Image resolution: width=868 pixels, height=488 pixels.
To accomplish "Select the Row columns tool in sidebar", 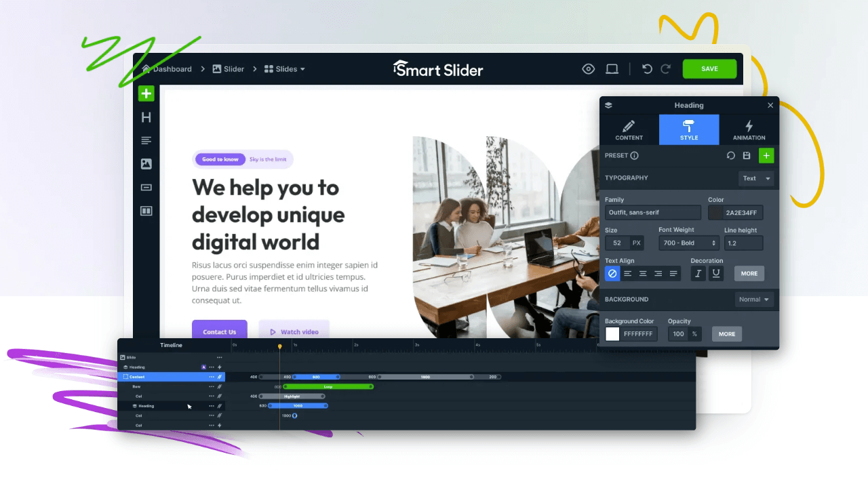I will click(x=146, y=211).
